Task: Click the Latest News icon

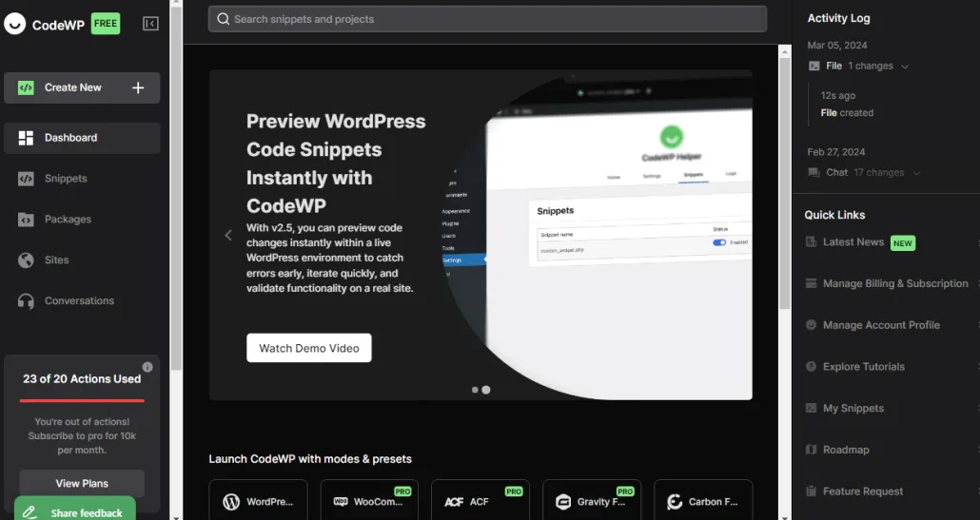Action: coord(812,242)
